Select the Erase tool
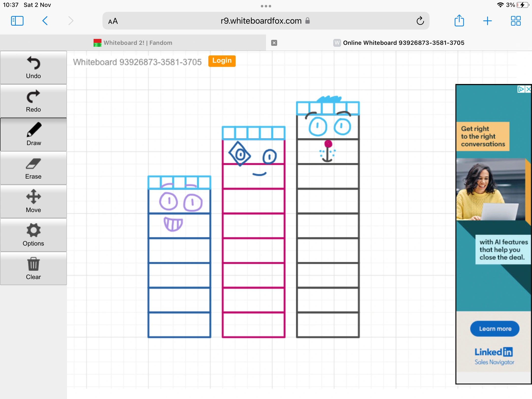The height and width of the screenshot is (399, 532). pyautogui.click(x=33, y=168)
